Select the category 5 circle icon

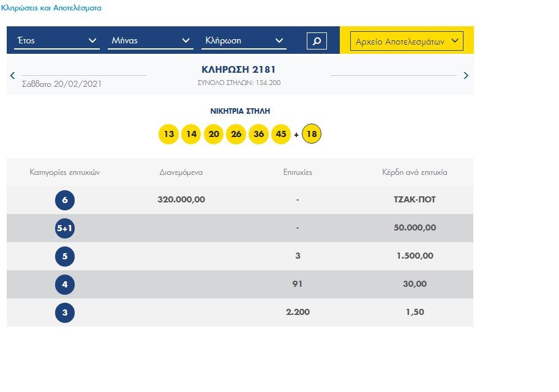pos(65,256)
